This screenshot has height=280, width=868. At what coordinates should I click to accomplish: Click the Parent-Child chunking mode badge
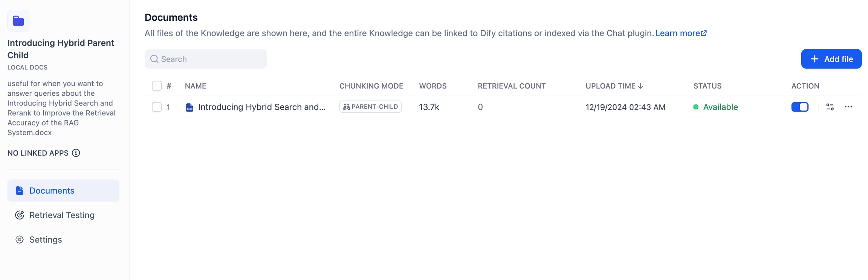pos(370,107)
